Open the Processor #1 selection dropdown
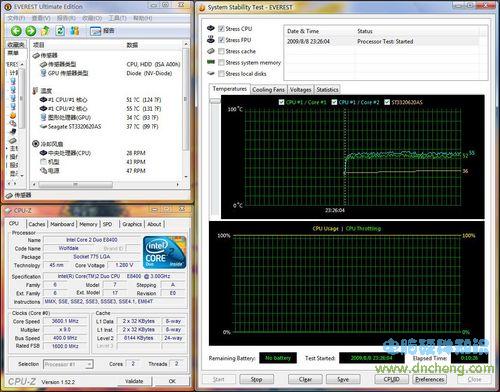Image resolution: width=500 pixels, height=392 pixels. point(68,364)
